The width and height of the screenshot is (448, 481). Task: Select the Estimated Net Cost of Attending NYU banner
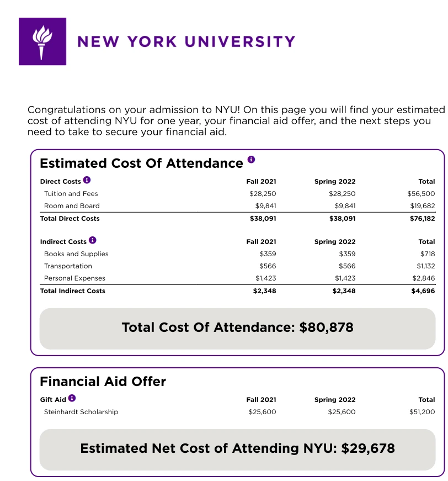(237, 450)
